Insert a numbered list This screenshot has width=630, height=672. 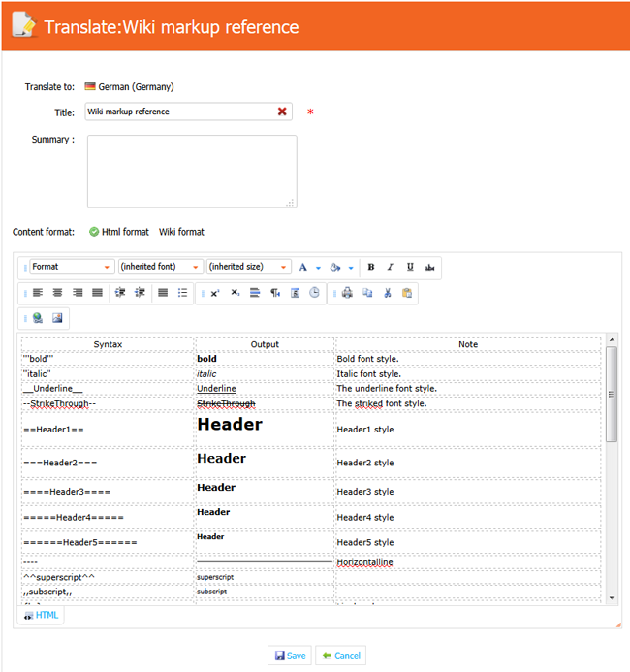pos(163,293)
